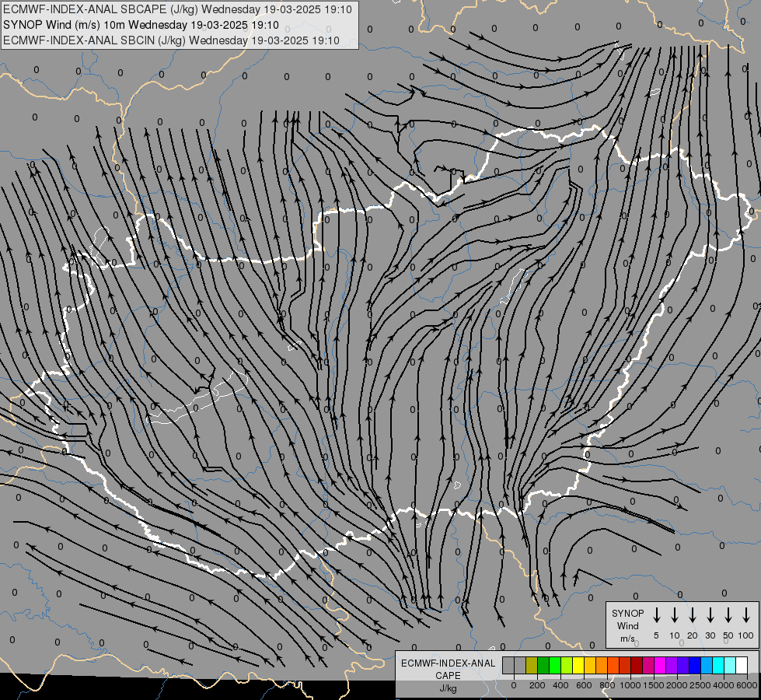
Task: Click the 6000 tick label on the CAPE scale
Action: (747, 685)
